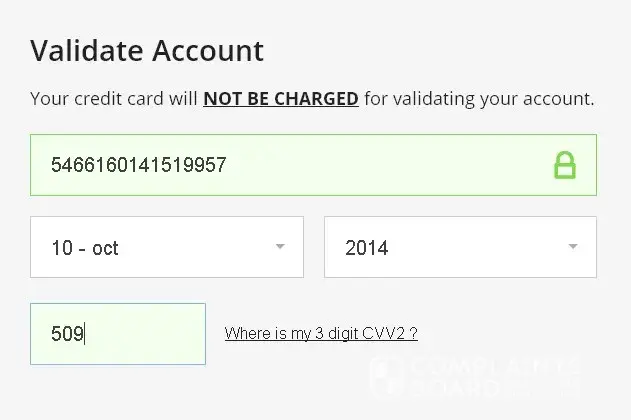Open the expiry year dropdown arrow
The image size is (631, 420).
click(573, 246)
